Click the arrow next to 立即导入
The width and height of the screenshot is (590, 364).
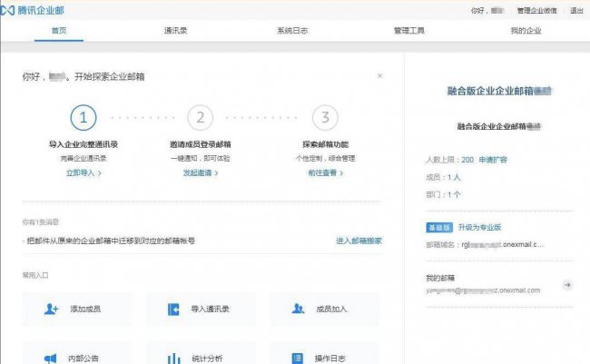[100, 173]
